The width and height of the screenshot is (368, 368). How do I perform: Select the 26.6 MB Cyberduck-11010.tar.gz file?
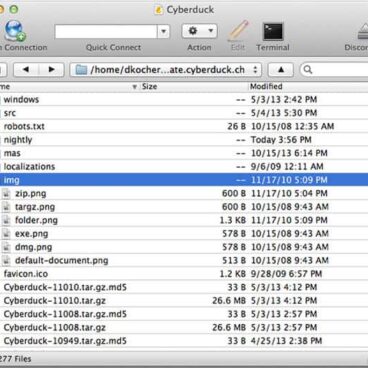(184, 301)
